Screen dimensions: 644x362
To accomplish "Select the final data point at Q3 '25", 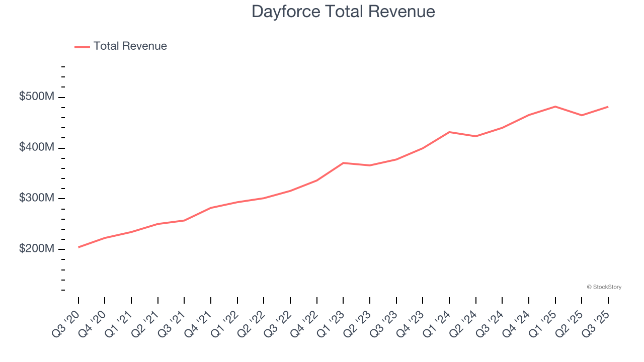I will point(609,107).
